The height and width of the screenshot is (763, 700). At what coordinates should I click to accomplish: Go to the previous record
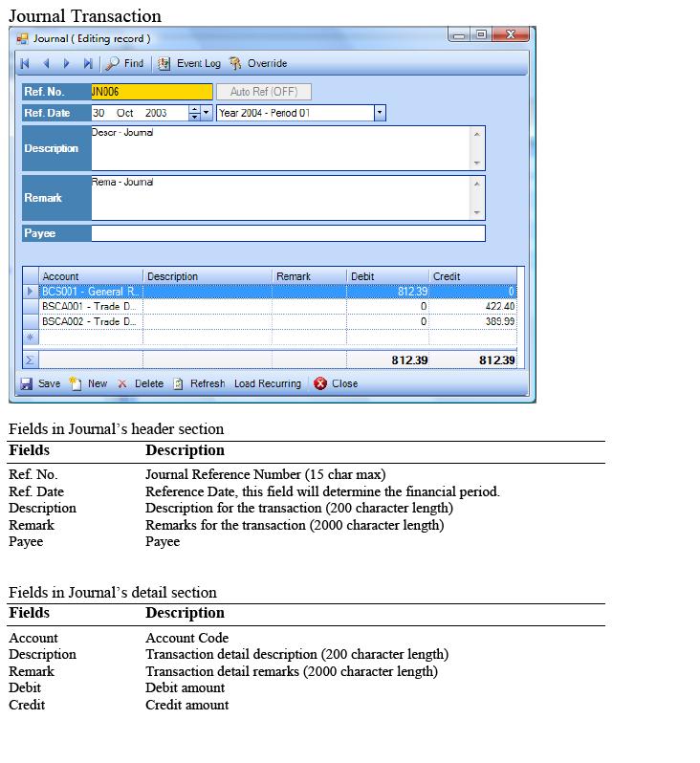[x=46, y=63]
